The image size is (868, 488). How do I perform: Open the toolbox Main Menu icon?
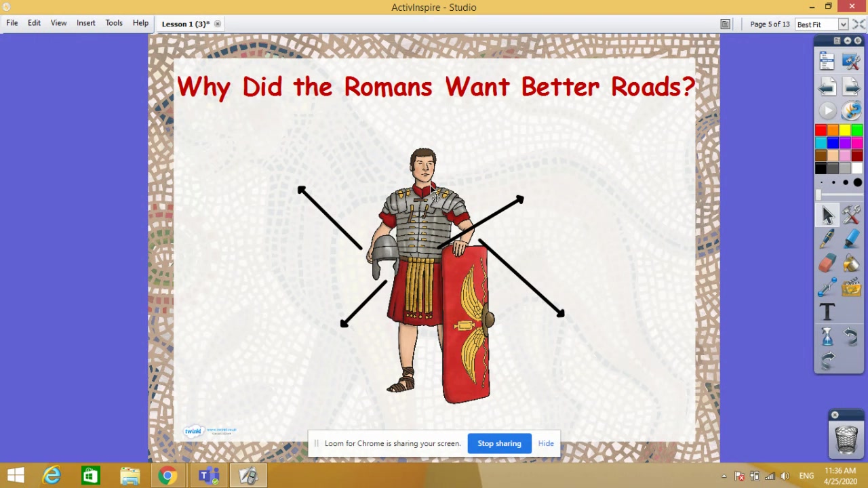(827, 62)
